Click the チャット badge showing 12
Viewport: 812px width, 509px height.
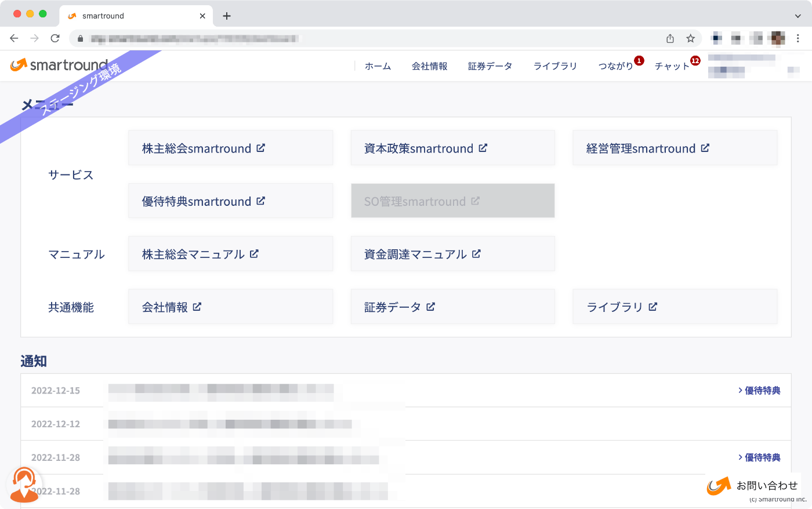pyautogui.click(x=695, y=60)
